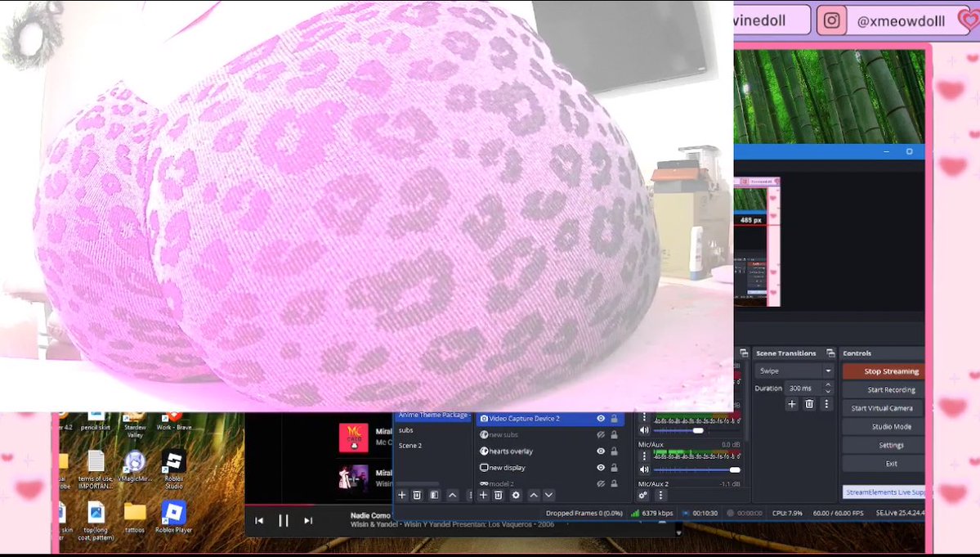Image resolution: width=980 pixels, height=557 pixels.
Task: Click Start Recording button
Action: tap(883, 389)
